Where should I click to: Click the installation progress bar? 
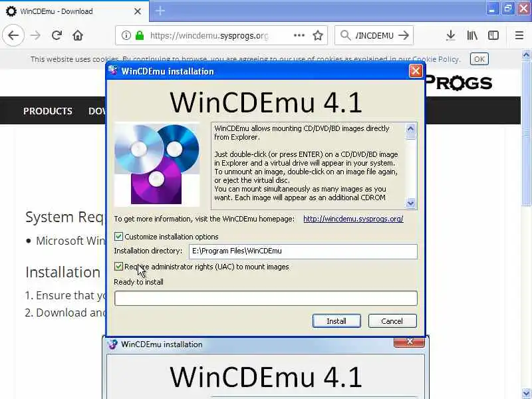click(265, 298)
